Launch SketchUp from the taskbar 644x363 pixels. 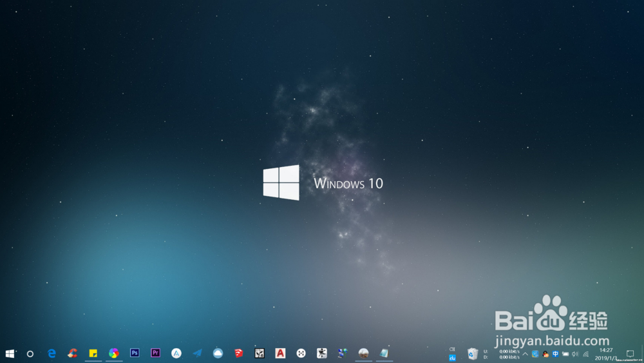[x=239, y=353]
